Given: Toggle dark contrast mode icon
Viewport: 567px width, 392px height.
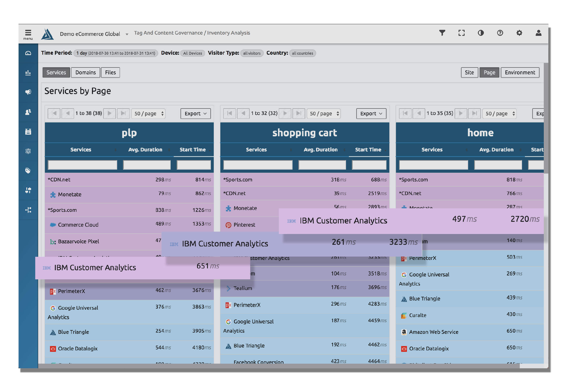Looking at the screenshot, I should (481, 33).
